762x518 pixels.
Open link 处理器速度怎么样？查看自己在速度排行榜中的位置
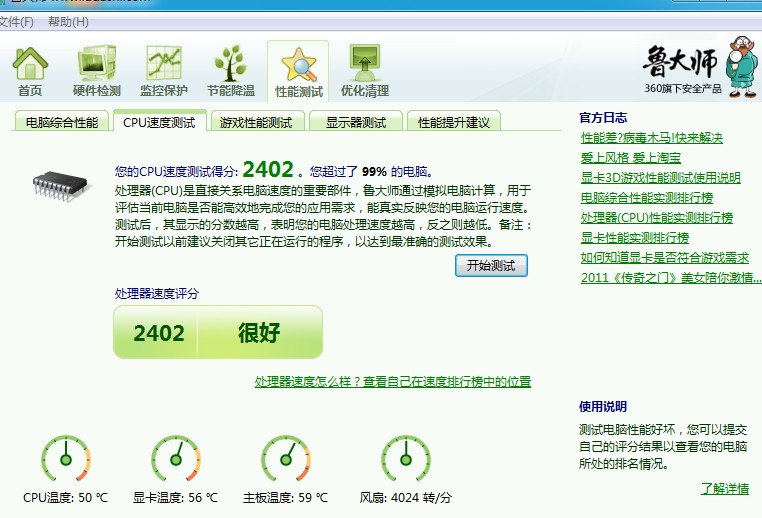393,381
